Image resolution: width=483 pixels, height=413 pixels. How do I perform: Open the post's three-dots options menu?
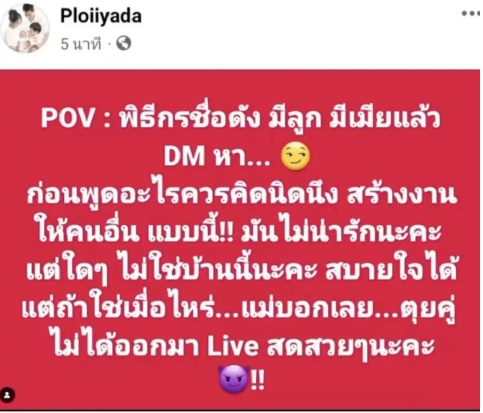(472, 14)
